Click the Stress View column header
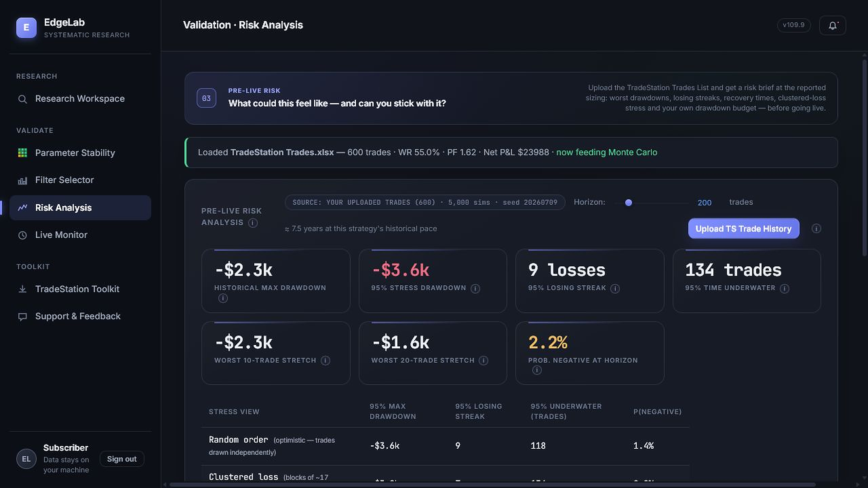868x488 pixels. (x=234, y=412)
